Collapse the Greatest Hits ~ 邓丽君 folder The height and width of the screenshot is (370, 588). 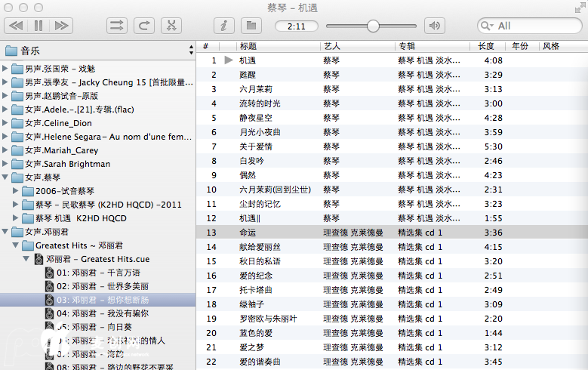pyautogui.click(x=17, y=245)
